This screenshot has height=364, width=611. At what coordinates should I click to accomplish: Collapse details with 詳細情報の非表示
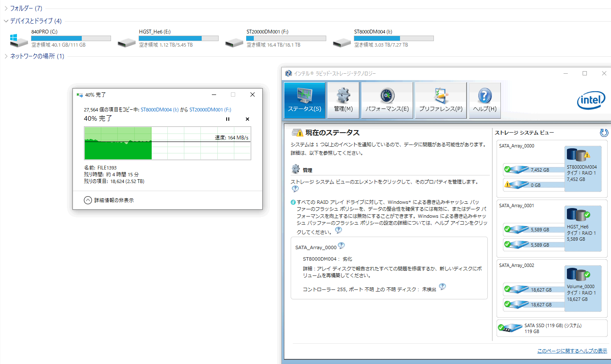pos(109,200)
